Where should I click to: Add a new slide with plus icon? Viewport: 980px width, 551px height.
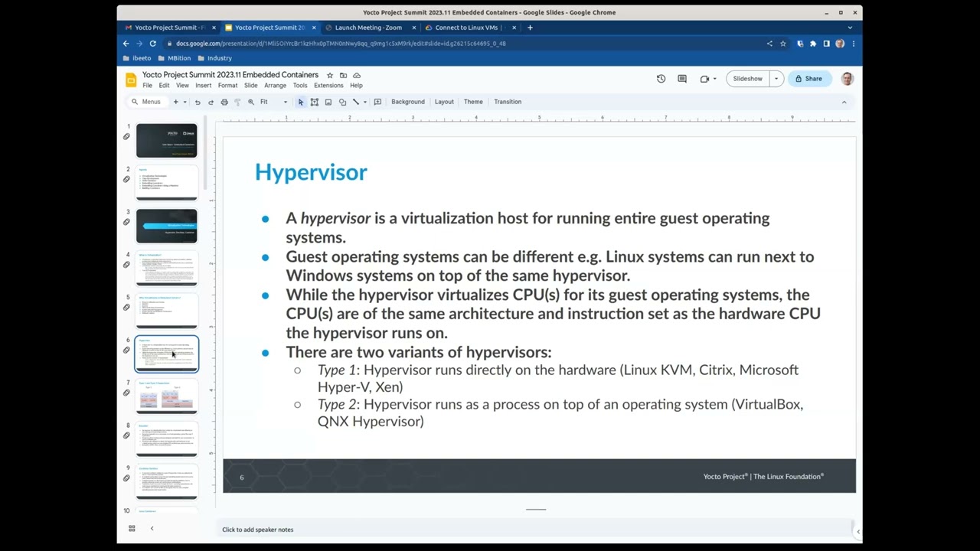point(175,102)
